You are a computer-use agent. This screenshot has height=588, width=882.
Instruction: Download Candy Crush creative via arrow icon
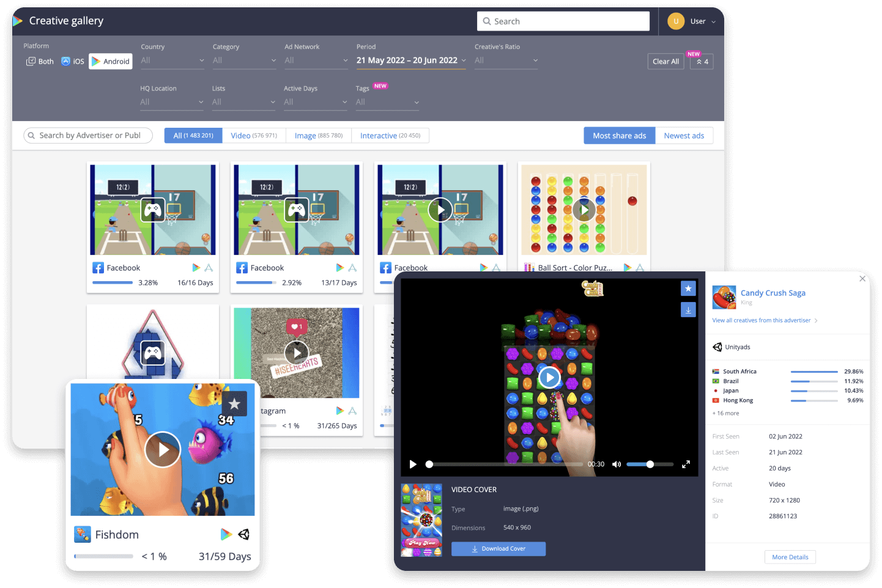688,310
